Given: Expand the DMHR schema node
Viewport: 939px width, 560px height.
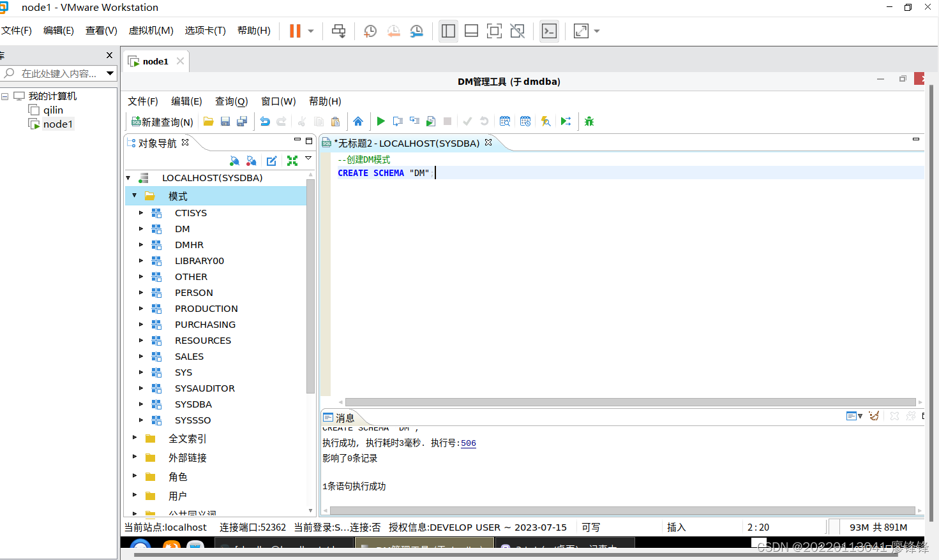Looking at the screenshot, I should click(x=141, y=244).
